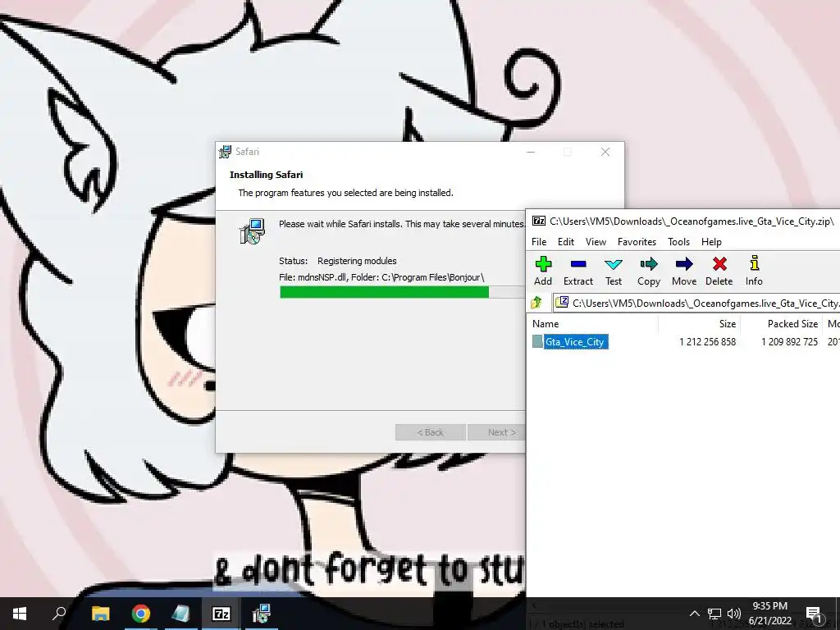This screenshot has height=630, width=840.
Task: Open Info for the selected archive item
Action: pos(754,271)
